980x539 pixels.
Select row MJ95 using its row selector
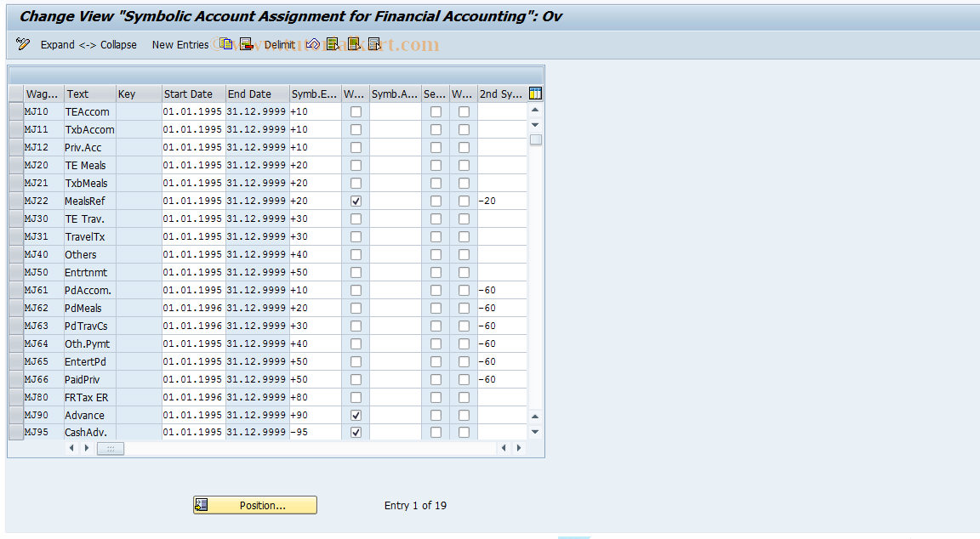click(15, 432)
